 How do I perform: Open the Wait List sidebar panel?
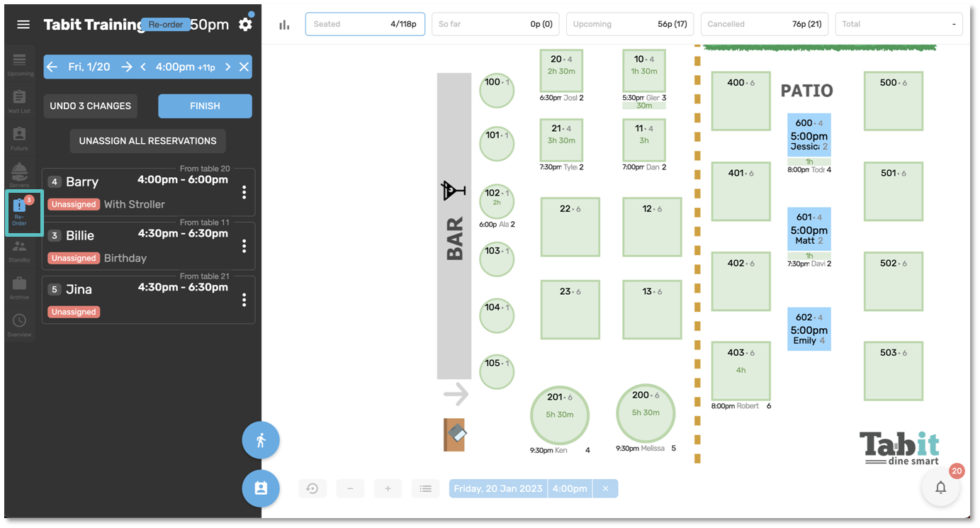(19, 101)
